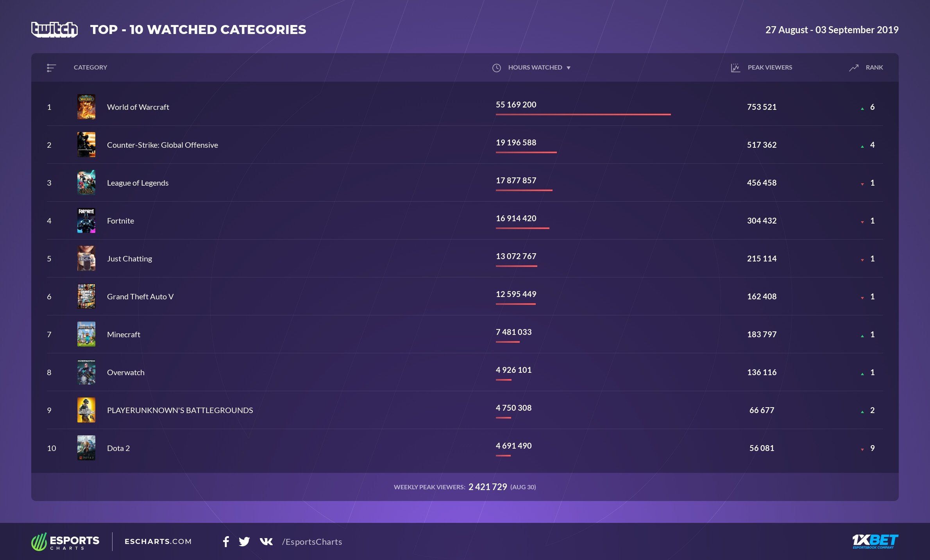Click the Peak Viewers chart icon
930x560 pixels.
click(x=735, y=68)
